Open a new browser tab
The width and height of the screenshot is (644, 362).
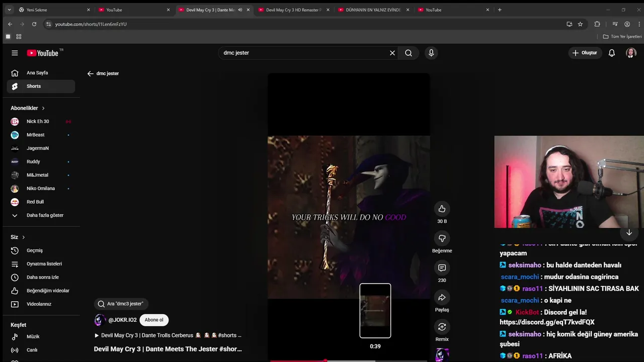point(500,10)
